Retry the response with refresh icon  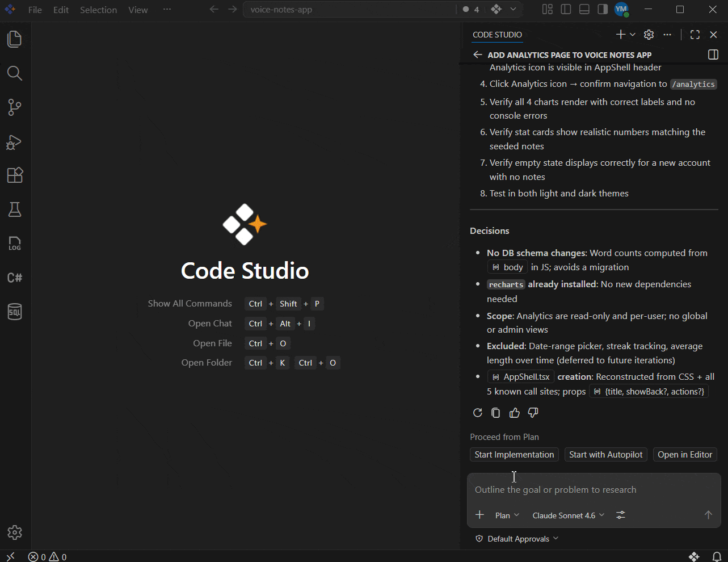[x=478, y=413]
